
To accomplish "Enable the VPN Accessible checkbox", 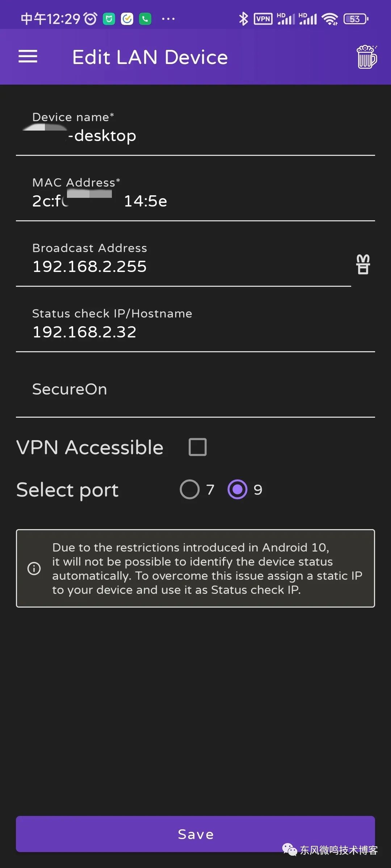I will coord(198,447).
